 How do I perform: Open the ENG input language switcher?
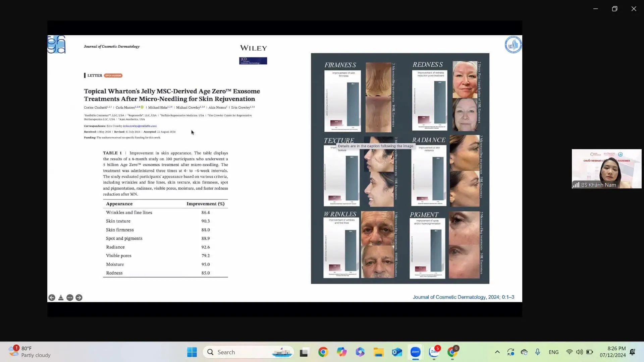[553, 352]
